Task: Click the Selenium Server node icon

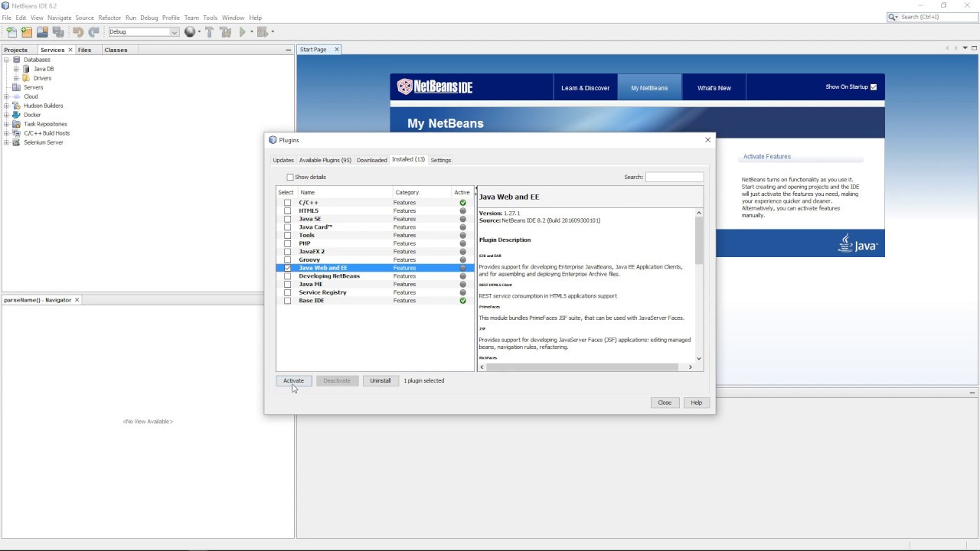Action: [x=17, y=142]
